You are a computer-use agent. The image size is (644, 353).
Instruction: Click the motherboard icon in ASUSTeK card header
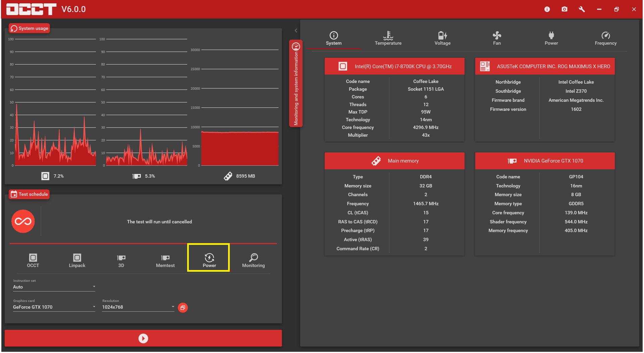485,66
